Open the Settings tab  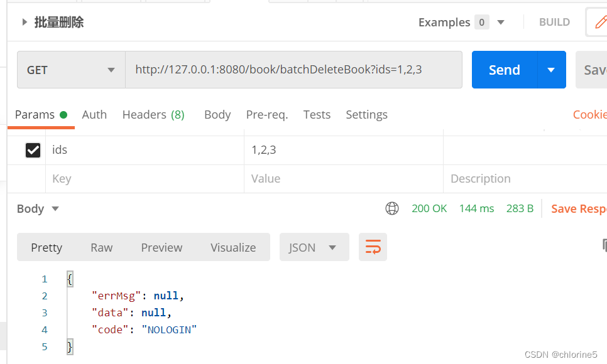pos(366,115)
